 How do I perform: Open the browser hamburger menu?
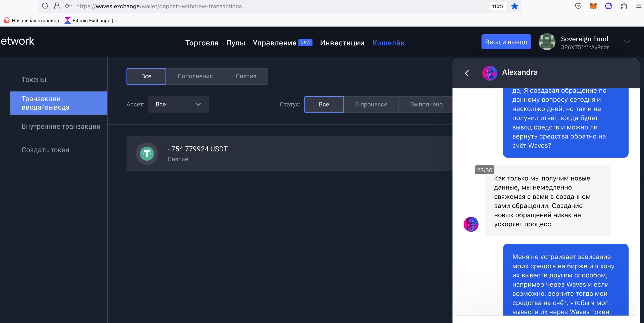click(638, 6)
